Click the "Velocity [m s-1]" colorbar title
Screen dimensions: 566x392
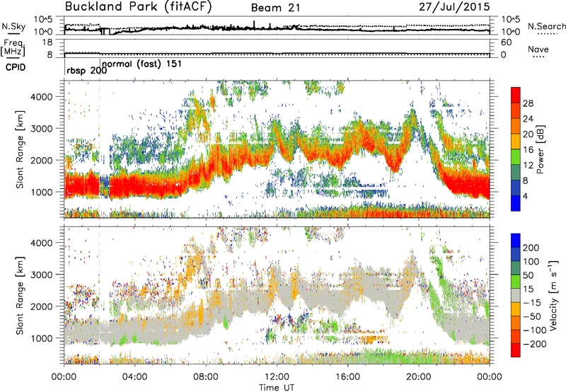click(553, 296)
